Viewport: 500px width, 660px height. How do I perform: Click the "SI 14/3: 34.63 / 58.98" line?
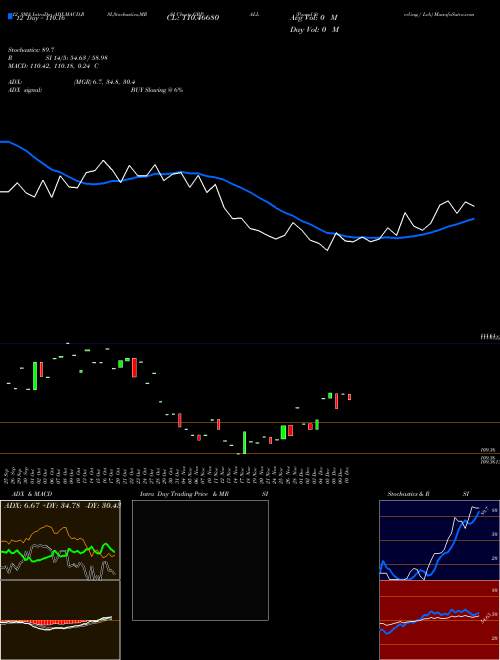point(77,58)
